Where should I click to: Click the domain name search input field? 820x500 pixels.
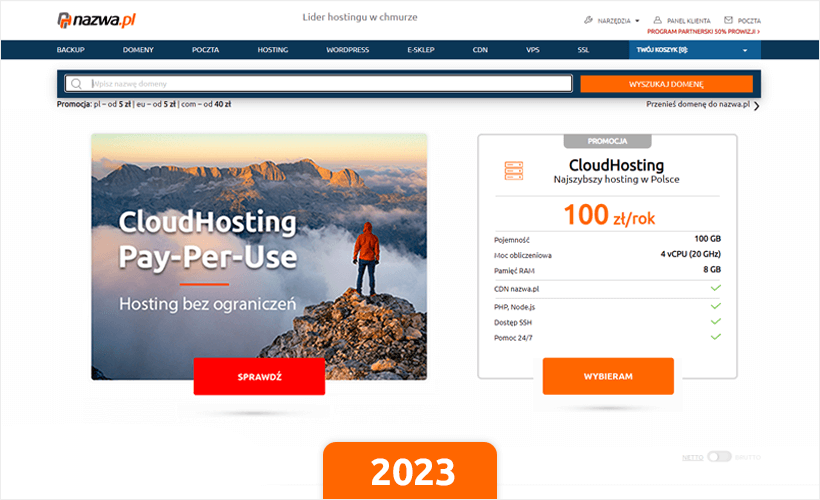318,84
